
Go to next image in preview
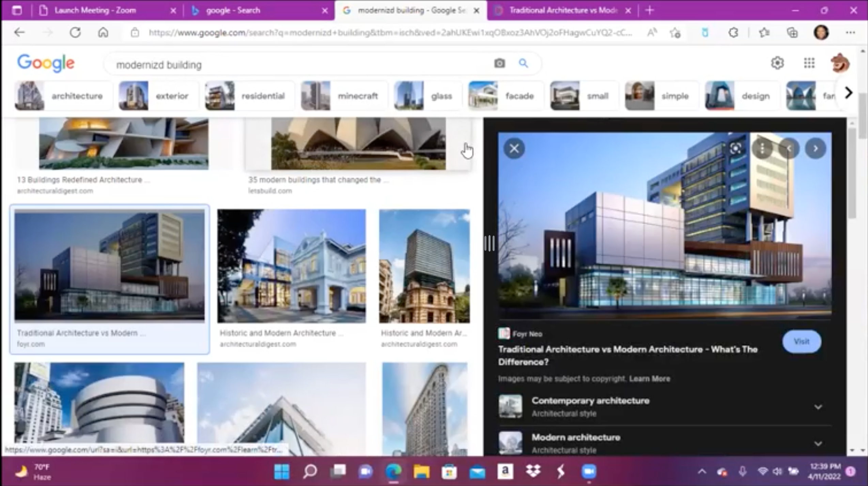pos(815,149)
